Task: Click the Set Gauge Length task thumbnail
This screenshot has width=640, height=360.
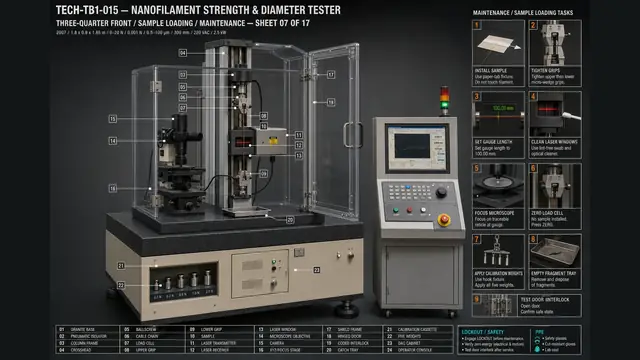Action: tap(498, 115)
